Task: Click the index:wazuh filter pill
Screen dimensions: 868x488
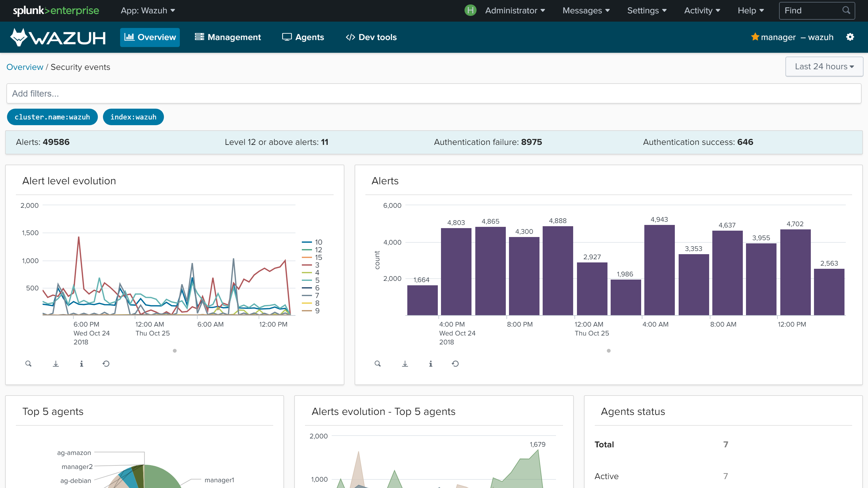Action: tap(133, 117)
